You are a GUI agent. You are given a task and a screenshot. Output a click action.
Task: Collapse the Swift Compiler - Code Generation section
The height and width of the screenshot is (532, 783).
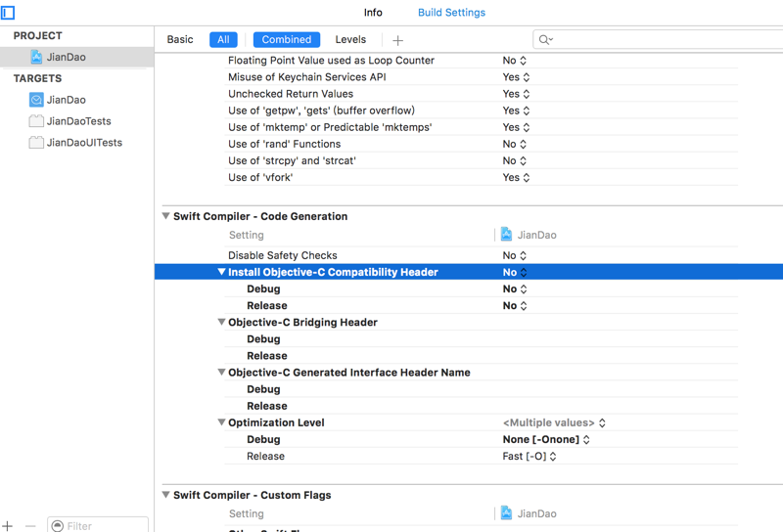[166, 216]
